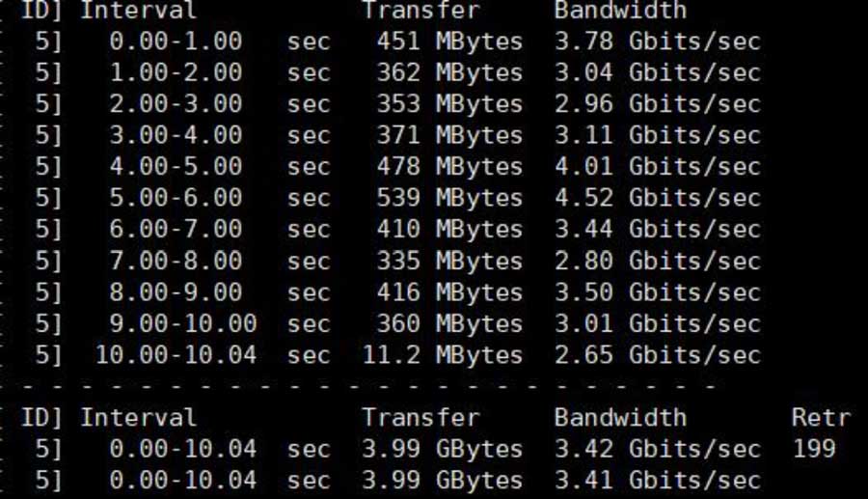Screen dimensions: 868x499
Task: Click the 3.78 Gbits/sec bandwidth value
Action: [x=658, y=42]
